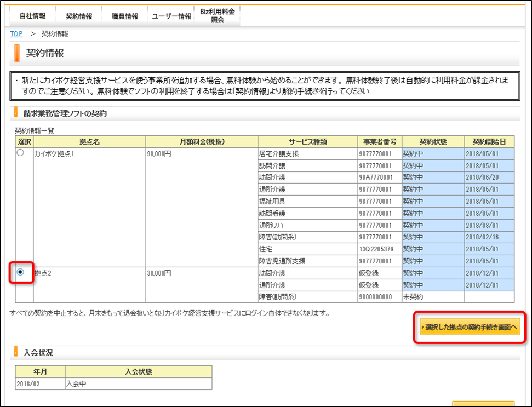Click provider number 9800000000
Screen dimensions: 532x407
click(375, 297)
